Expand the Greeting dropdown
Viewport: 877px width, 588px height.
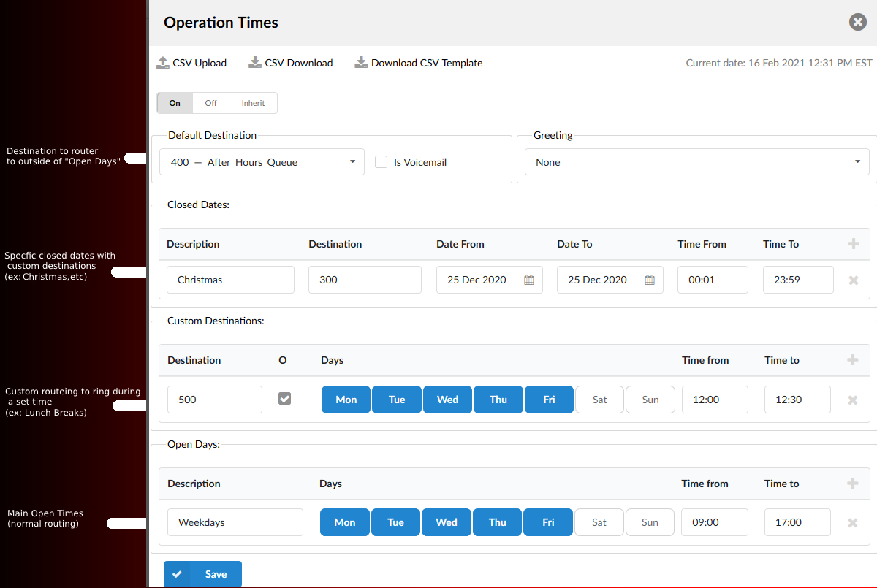coord(696,162)
